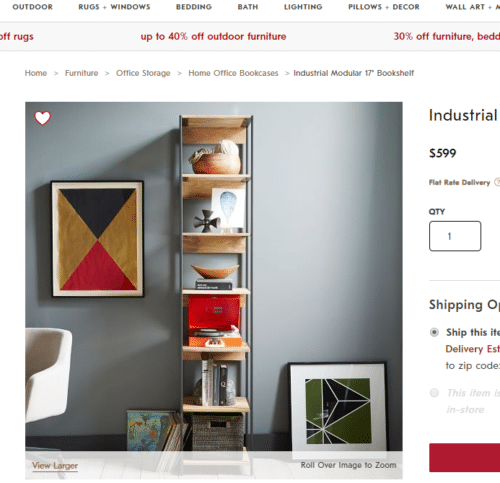Click the QTY quantity input field
Image resolution: width=500 pixels, height=483 pixels.
455,236
